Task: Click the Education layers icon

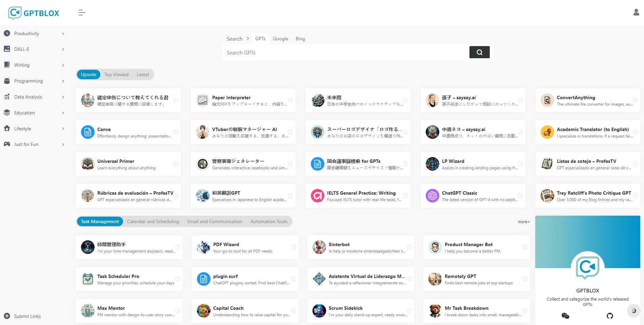Action: coord(7,112)
